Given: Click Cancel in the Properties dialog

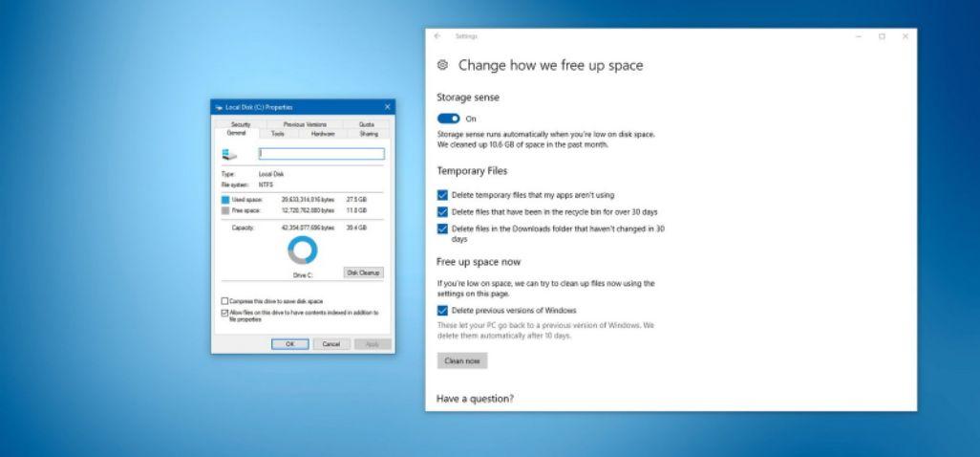Looking at the screenshot, I should click(x=331, y=344).
